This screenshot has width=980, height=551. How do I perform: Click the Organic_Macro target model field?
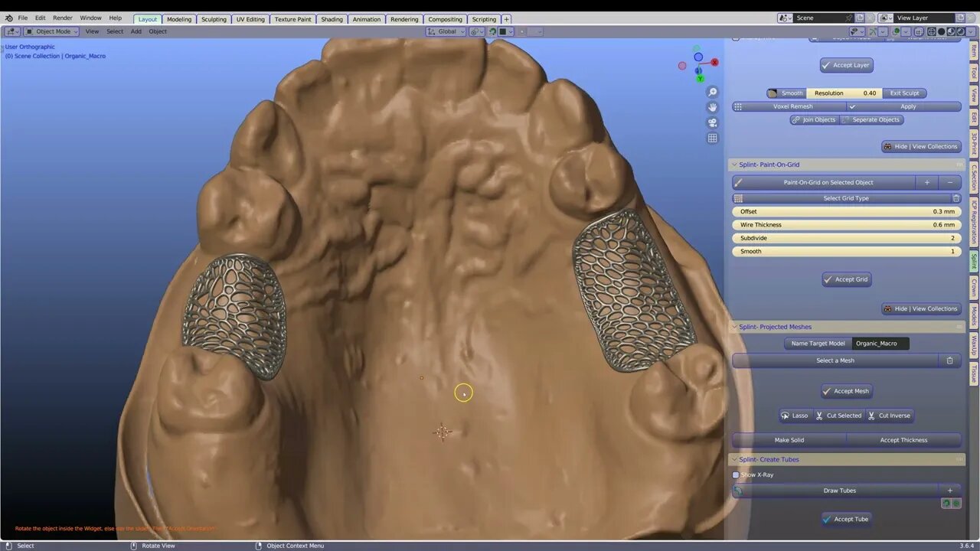pyautogui.click(x=880, y=344)
